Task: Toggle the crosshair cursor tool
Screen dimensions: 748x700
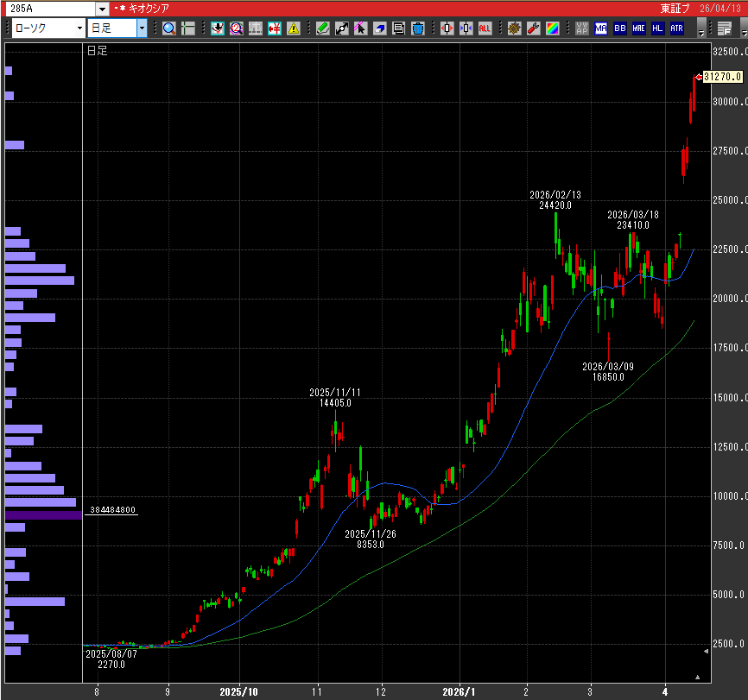Action: pos(188,28)
